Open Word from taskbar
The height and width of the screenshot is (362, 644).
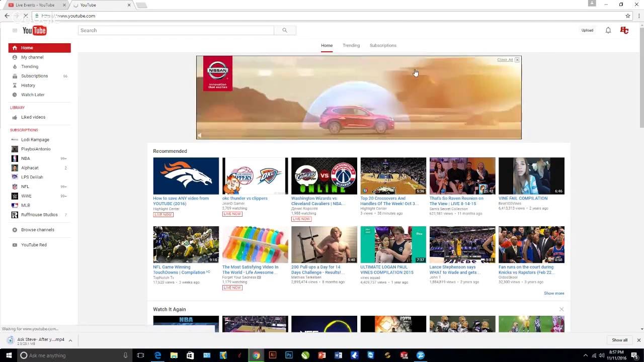tap(338, 355)
